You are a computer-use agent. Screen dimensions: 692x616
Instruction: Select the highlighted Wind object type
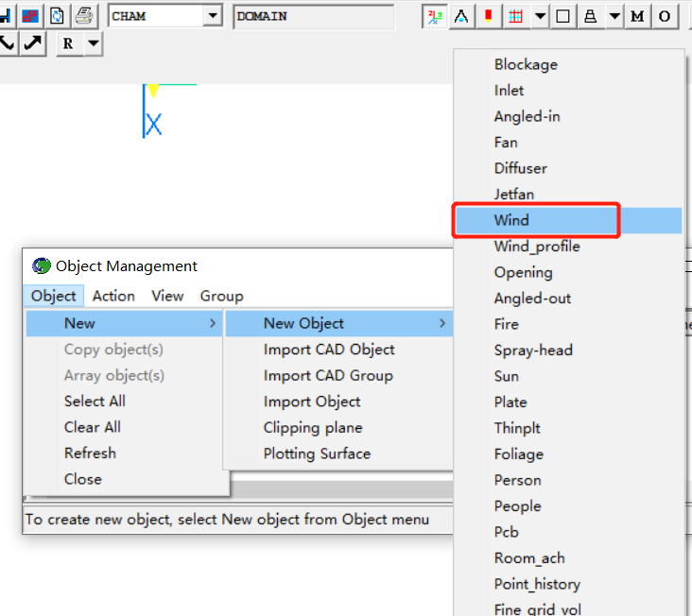click(x=569, y=220)
